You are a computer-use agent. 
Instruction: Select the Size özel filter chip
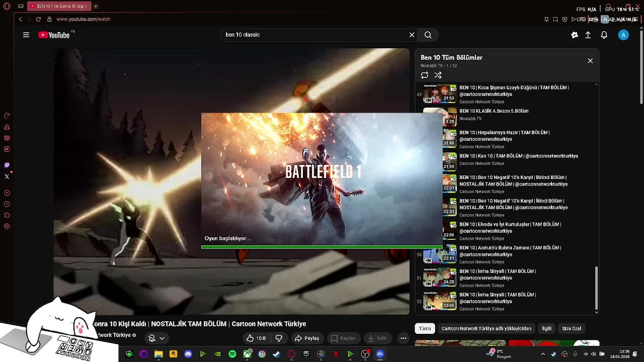(x=572, y=328)
